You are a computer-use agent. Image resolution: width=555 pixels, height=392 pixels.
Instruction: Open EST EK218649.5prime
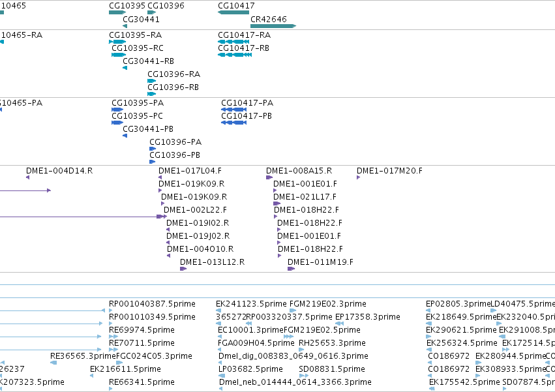pos(461,317)
